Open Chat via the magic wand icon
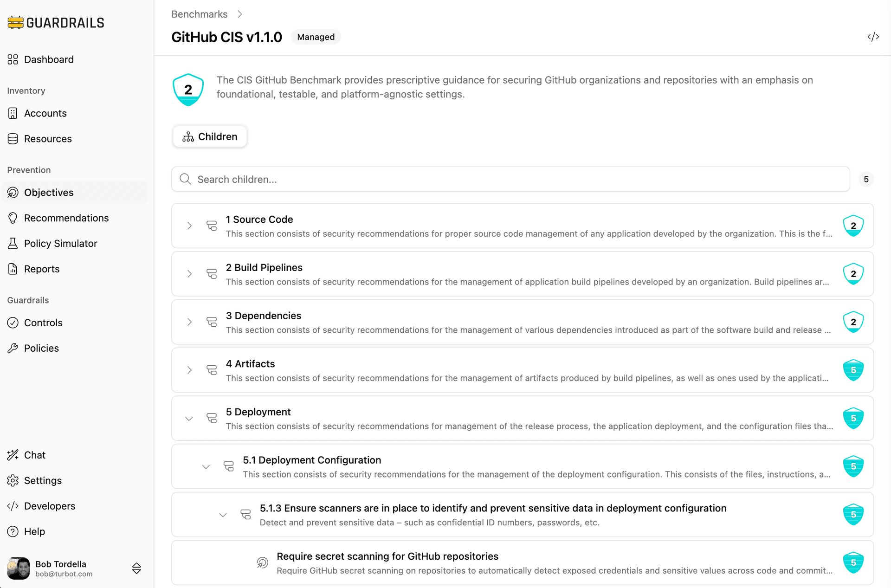This screenshot has height=588, width=891. pos(13,455)
